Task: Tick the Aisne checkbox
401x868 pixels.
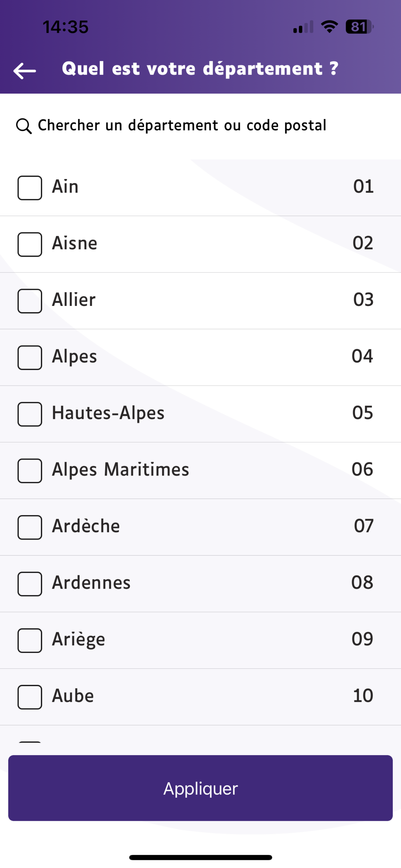Action: pyautogui.click(x=30, y=244)
